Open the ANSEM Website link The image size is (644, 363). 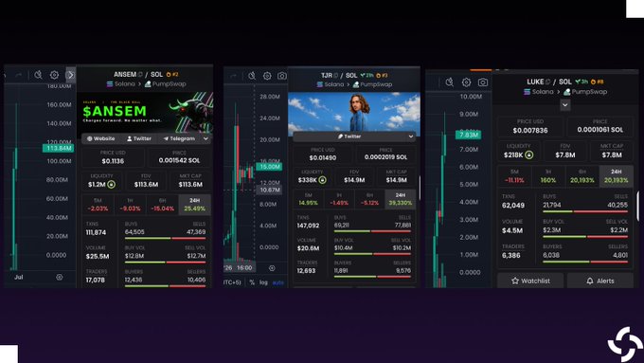[x=101, y=139]
